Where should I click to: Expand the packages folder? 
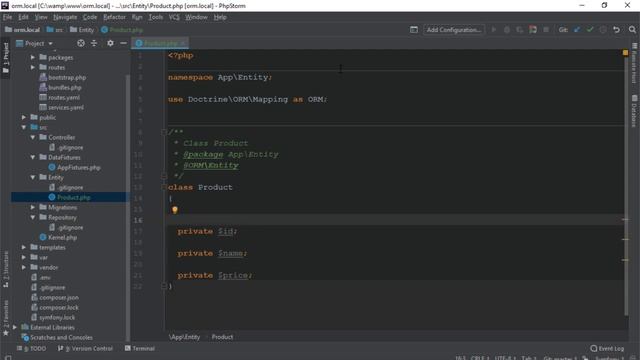pos(33,57)
